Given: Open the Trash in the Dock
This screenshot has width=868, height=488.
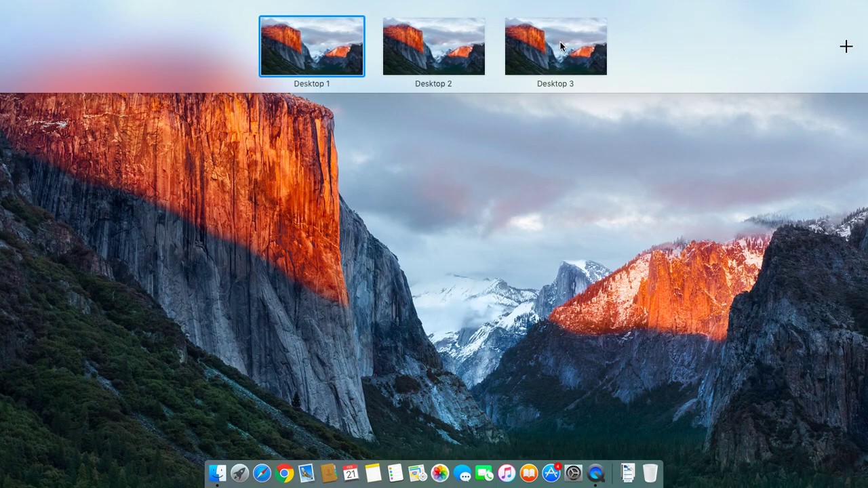Looking at the screenshot, I should tap(650, 473).
